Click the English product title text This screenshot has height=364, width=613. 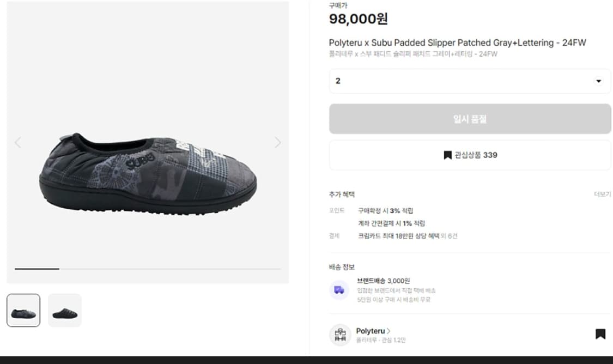(x=457, y=43)
